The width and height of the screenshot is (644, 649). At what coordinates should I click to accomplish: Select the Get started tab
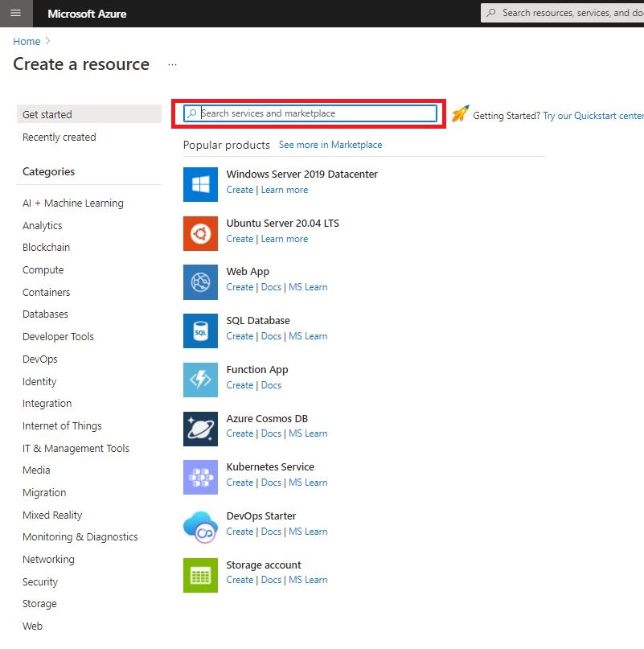click(x=89, y=114)
